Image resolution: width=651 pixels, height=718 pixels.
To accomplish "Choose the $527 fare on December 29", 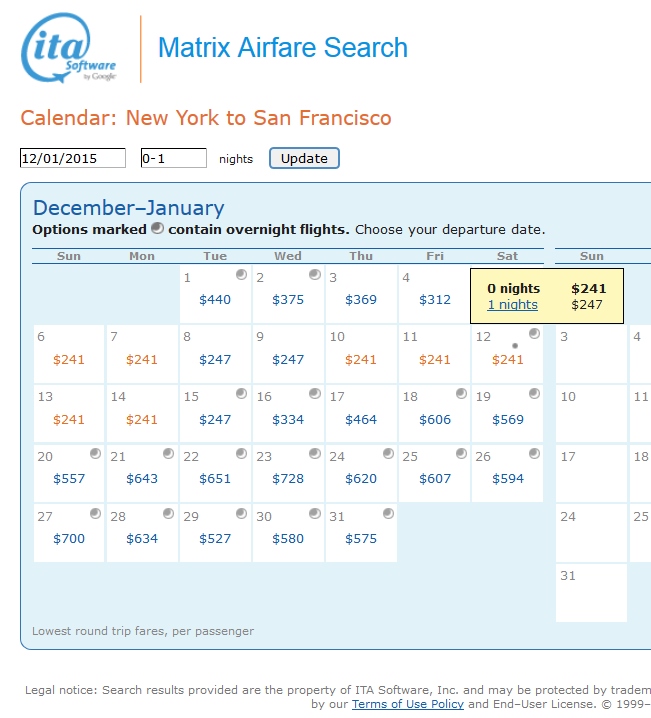I will tap(215, 539).
